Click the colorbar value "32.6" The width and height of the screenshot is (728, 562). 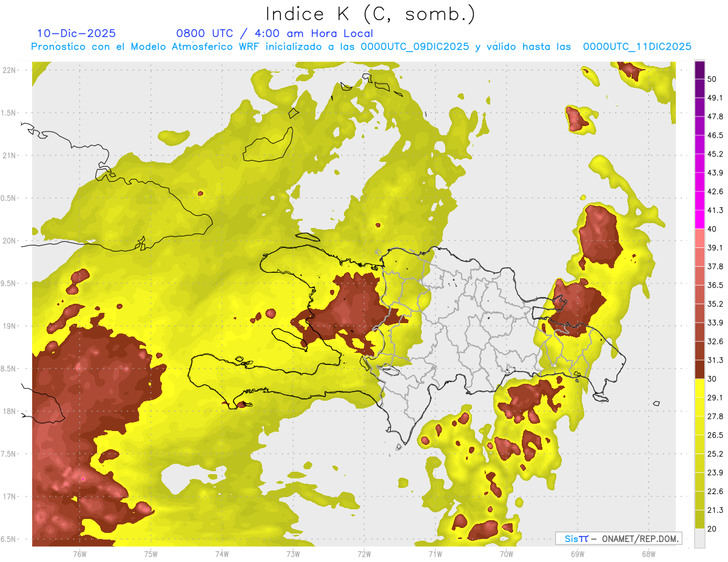pyautogui.click(x=715, y=341)
